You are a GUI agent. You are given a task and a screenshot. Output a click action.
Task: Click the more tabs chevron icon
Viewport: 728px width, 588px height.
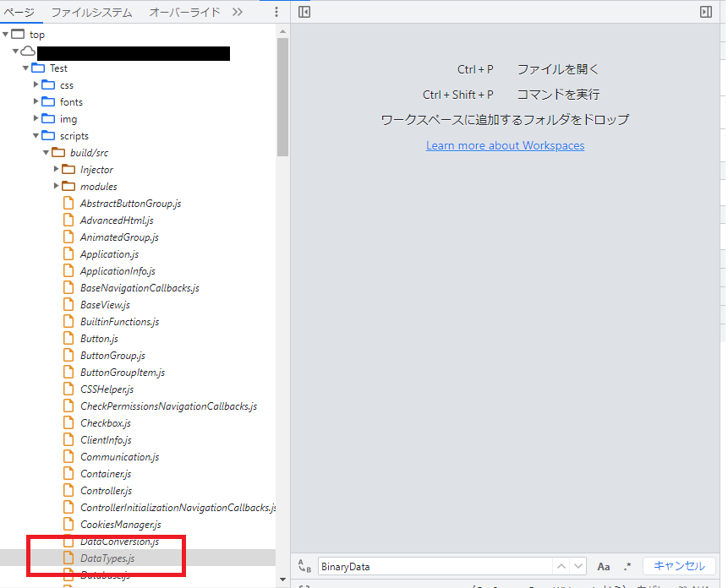click(238, 12)
